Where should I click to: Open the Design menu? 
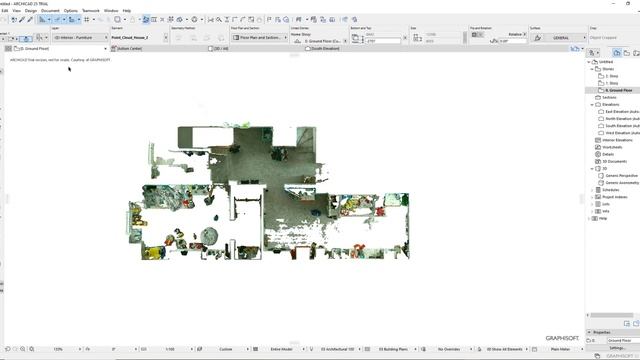(31, 11)
